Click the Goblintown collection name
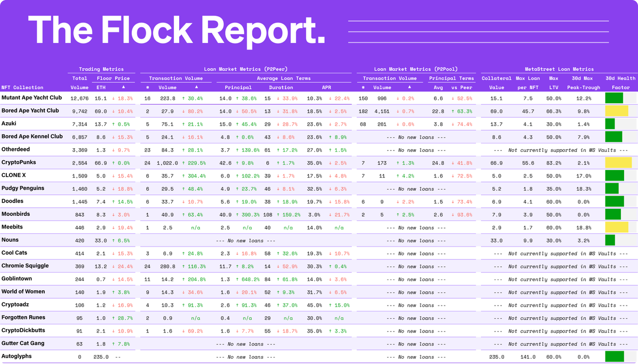This screenshot has width=638, height=364. pos(17,278)
